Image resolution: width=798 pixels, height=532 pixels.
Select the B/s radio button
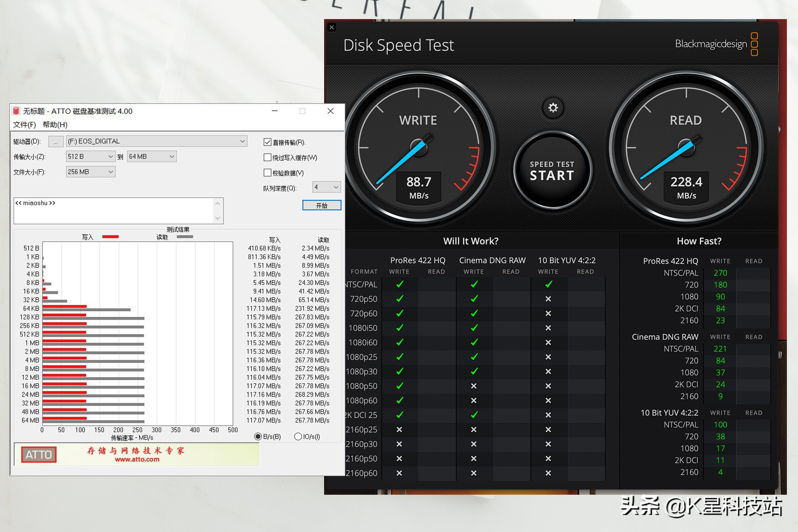coord(258,437)
